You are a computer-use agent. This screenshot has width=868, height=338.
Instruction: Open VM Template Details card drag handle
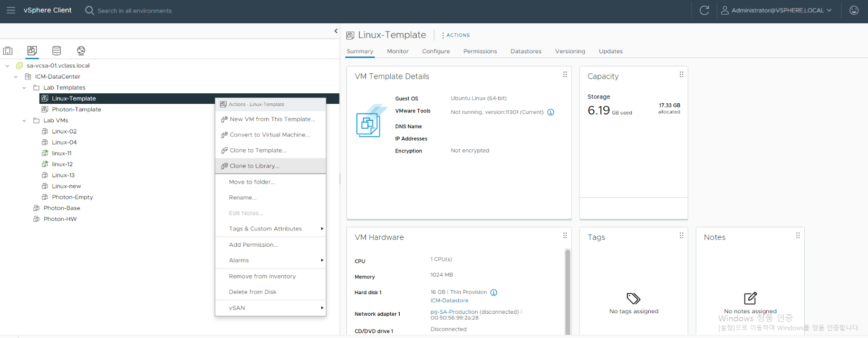pyautogui.click(x=565, y=74)
